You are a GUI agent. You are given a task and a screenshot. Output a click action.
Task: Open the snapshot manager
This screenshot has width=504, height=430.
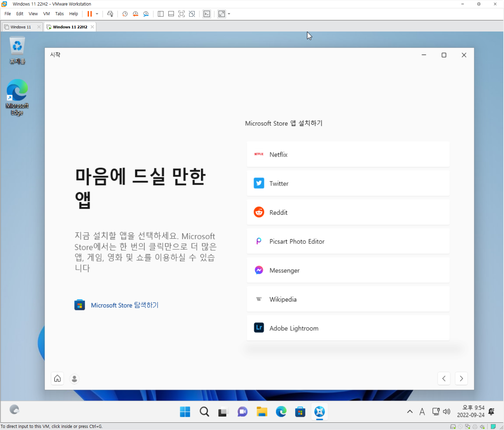coord(146,14)
